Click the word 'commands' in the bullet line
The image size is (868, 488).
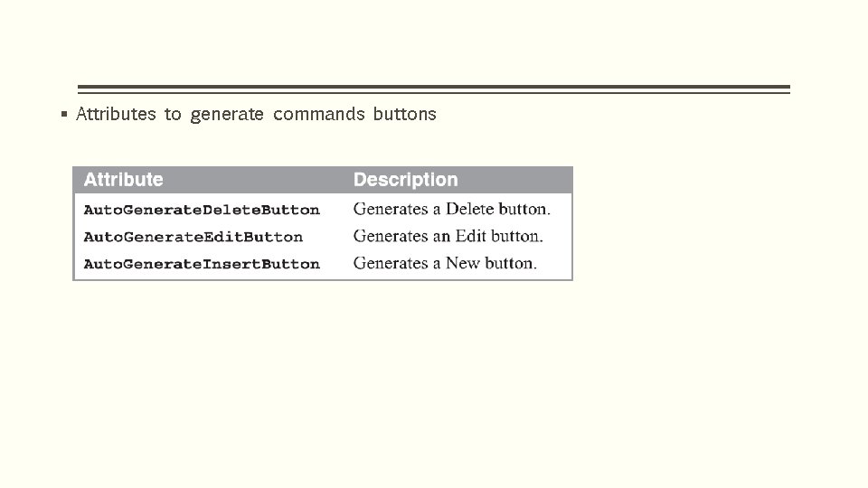click(x=318, y=115)
